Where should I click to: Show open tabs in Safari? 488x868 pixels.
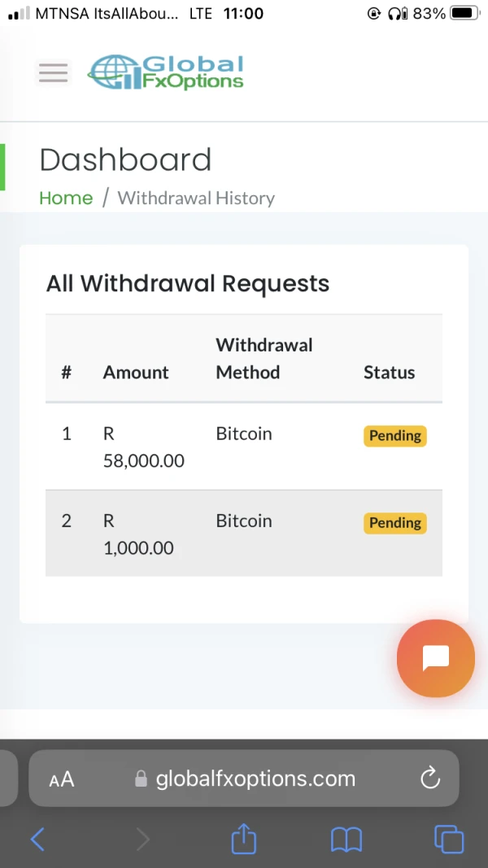pyautogui.click(x=449, y=839)
